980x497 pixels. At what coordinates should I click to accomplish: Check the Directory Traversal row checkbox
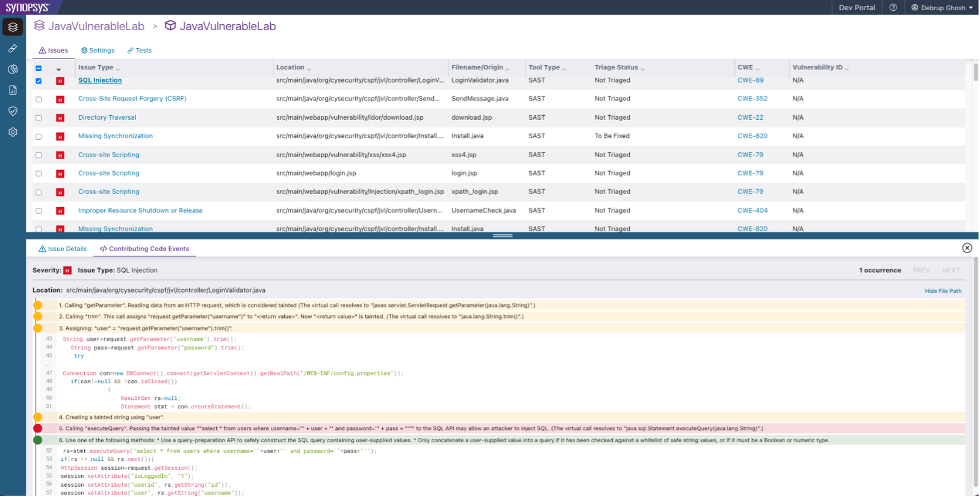coord(39,118)
